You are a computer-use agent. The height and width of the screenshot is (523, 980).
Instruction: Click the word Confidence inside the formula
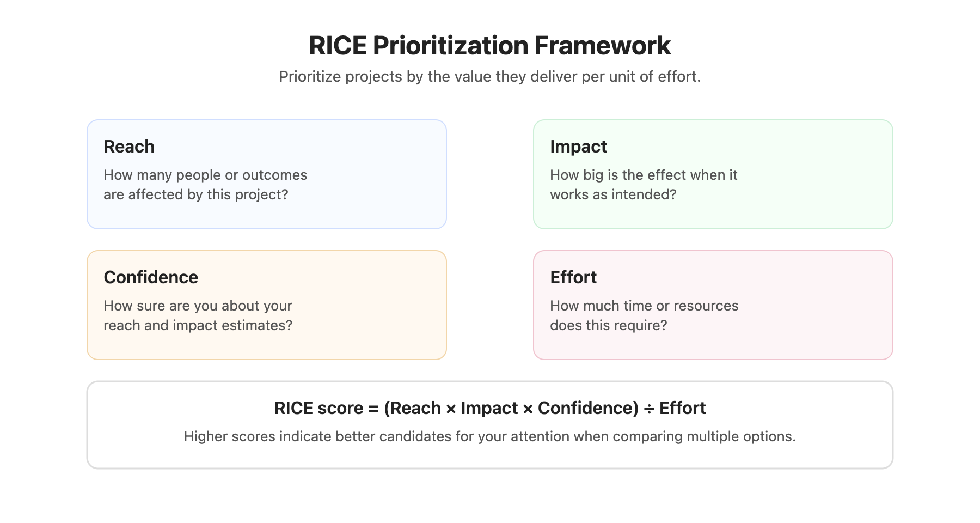tap(586, 408)
